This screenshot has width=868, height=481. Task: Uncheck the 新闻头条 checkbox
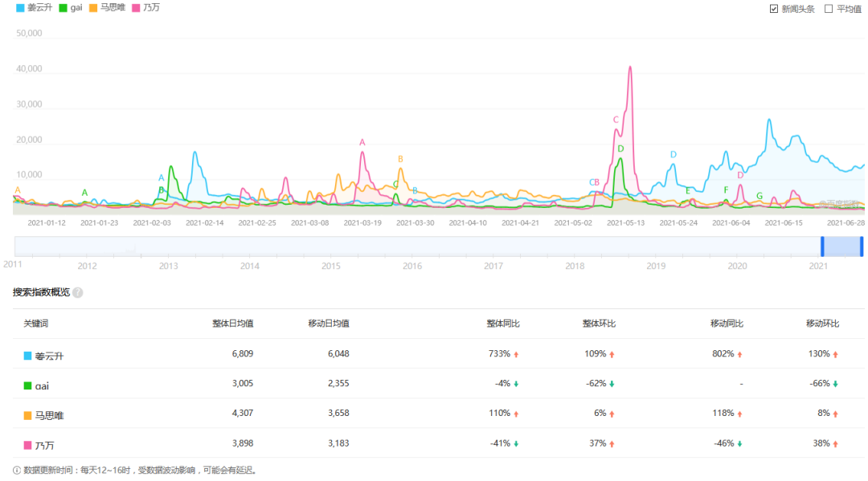pyautogui.click(x=774, y=9)
